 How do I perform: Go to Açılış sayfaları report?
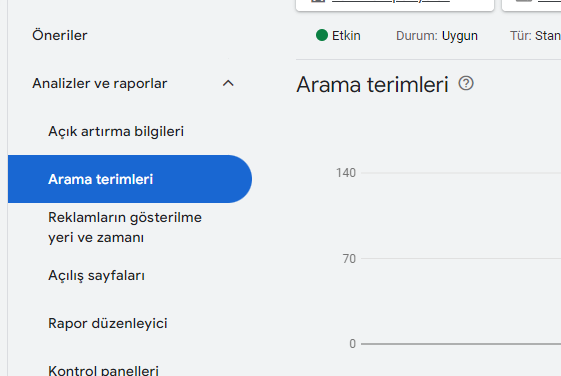click(96, 275)
